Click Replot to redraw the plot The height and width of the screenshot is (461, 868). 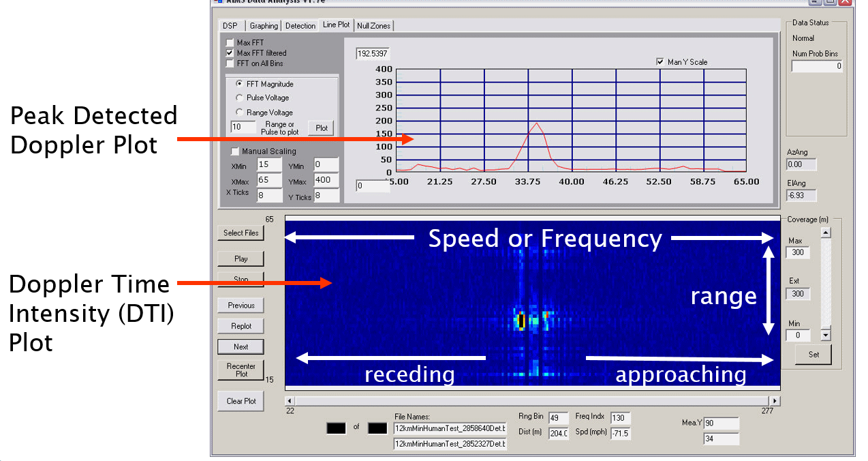[241, 325]
